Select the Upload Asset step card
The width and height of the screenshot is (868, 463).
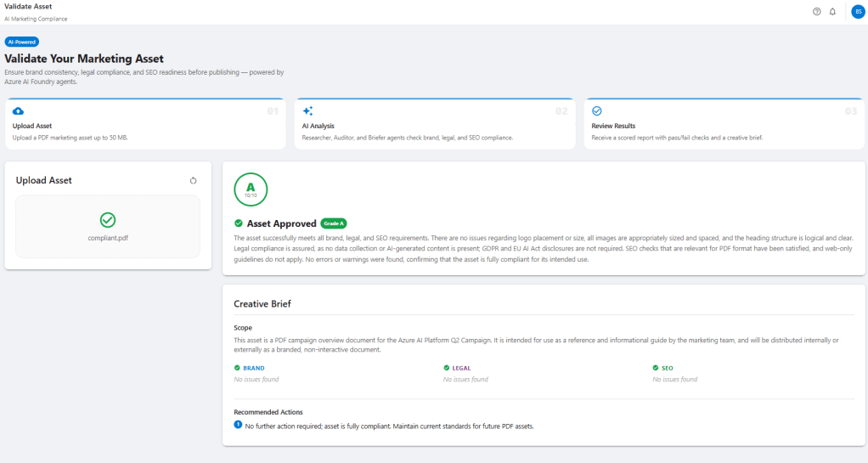click(145, 124)
